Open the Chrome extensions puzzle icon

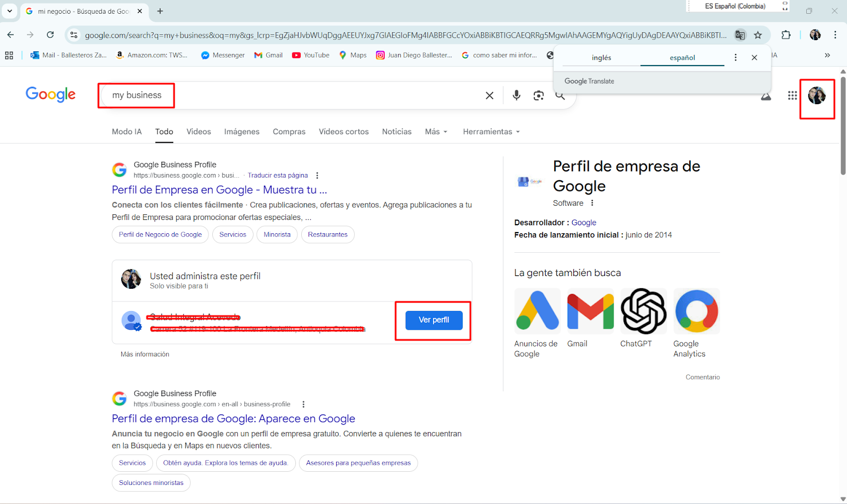(786, 35)
